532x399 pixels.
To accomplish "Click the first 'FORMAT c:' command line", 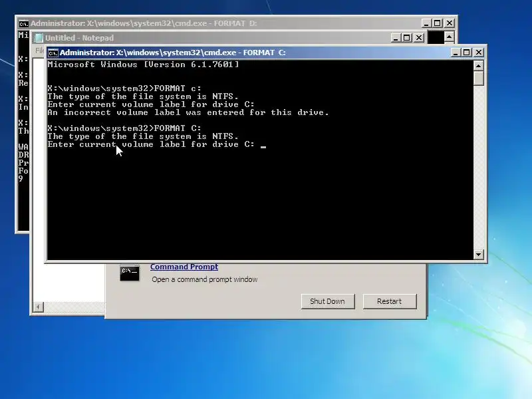I will pyautogui.click(x=124, y=88).
